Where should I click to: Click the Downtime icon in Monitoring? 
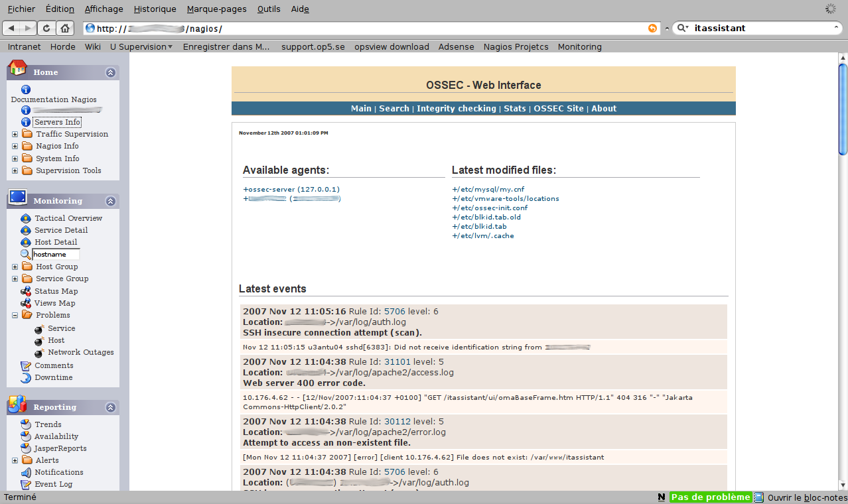pyautogui.click(x=26, y=377)
